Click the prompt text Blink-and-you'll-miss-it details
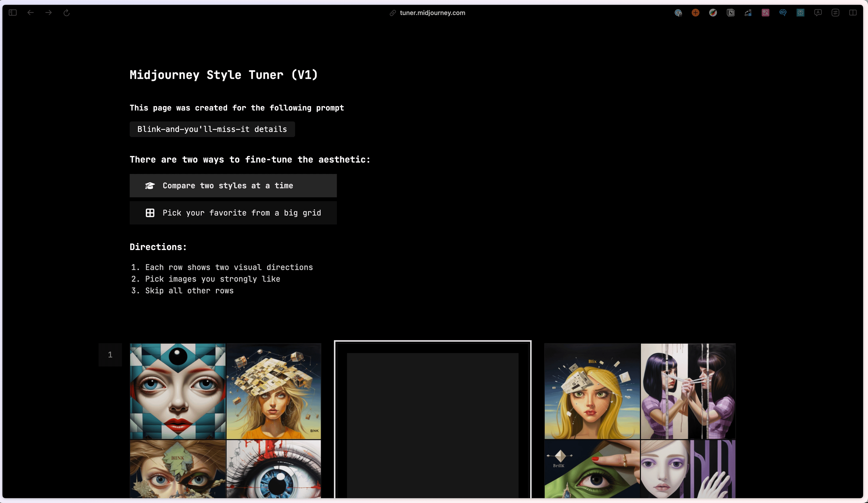 click(212, 129)
